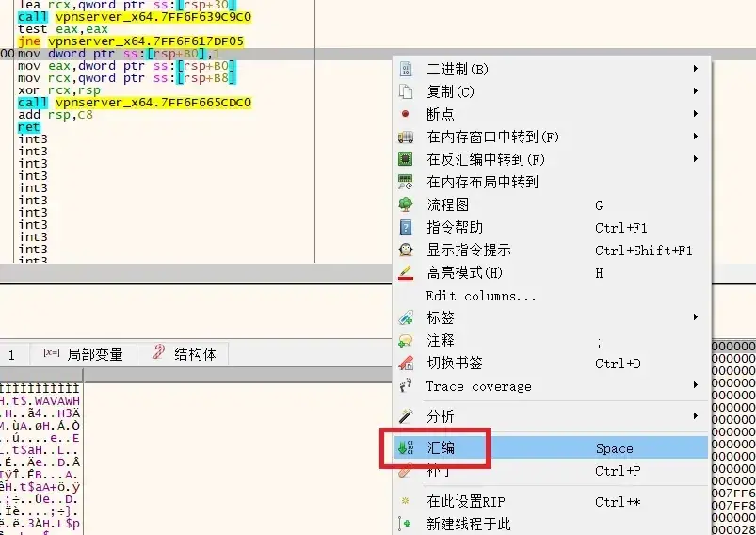Expand the Trace coverage submenu arrow

pyautogui.click(x=696, y=386)
